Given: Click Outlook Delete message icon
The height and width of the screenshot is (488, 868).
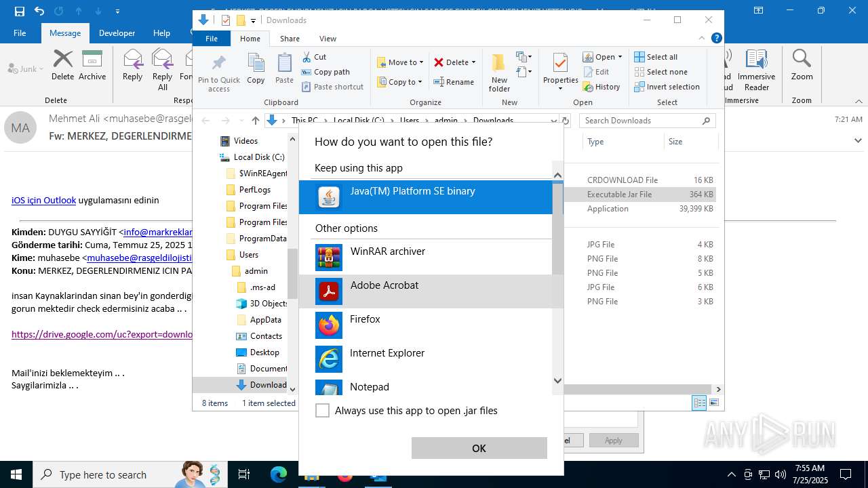Looking at the screenshot, I should (x=62, y=65).
